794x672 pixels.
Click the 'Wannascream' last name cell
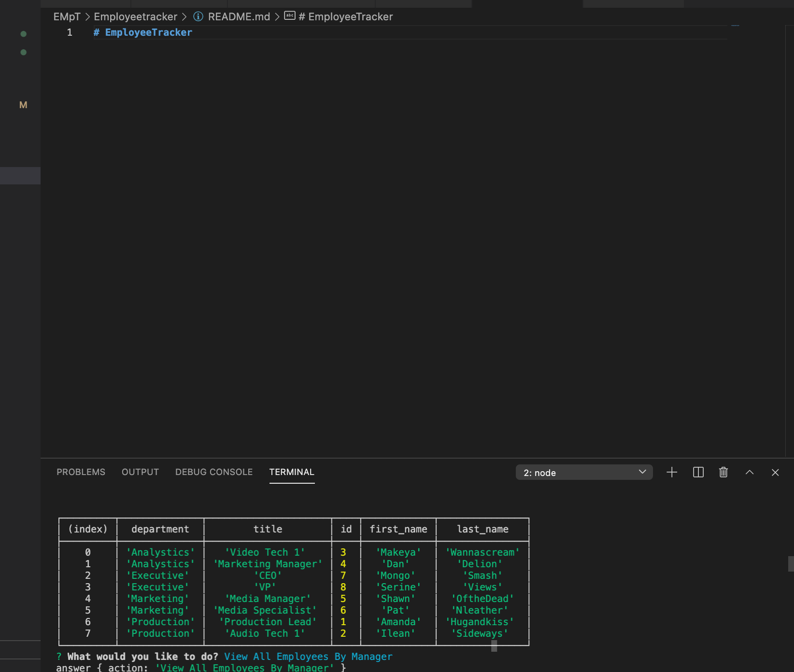pos(482,552)
